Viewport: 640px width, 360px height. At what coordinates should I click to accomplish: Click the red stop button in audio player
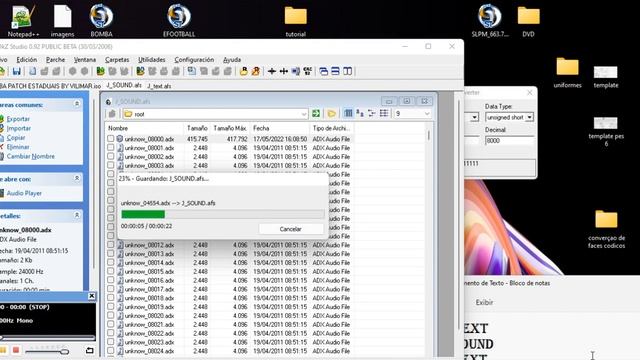click(16, 351)
